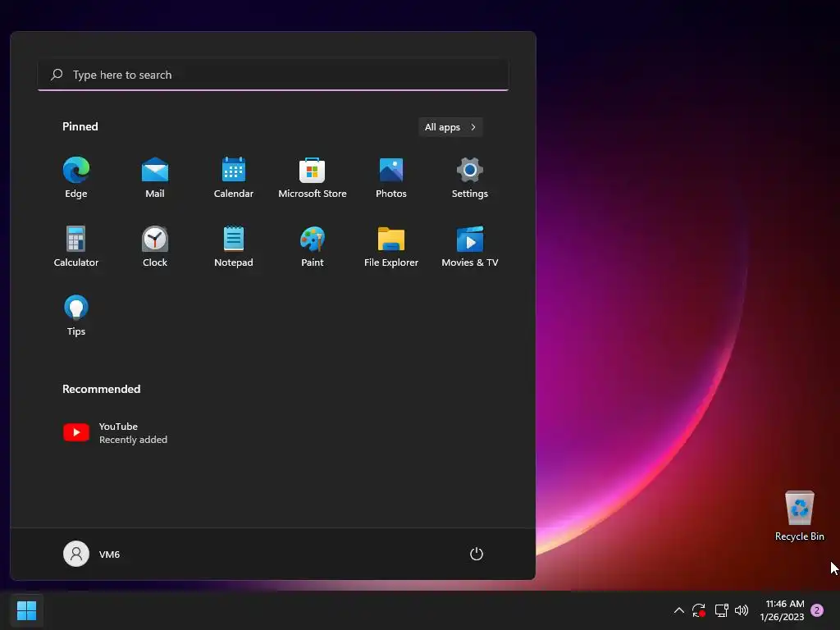Screen dimensions: 840x630
Task: Open the Calculator app
Action: point(76,246)
